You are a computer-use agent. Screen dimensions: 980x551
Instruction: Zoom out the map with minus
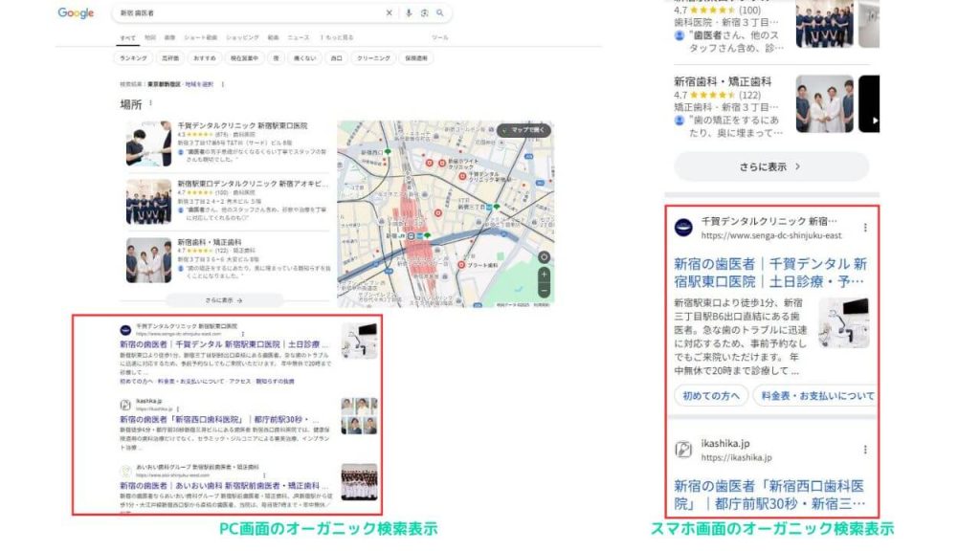tap(545, 291)
